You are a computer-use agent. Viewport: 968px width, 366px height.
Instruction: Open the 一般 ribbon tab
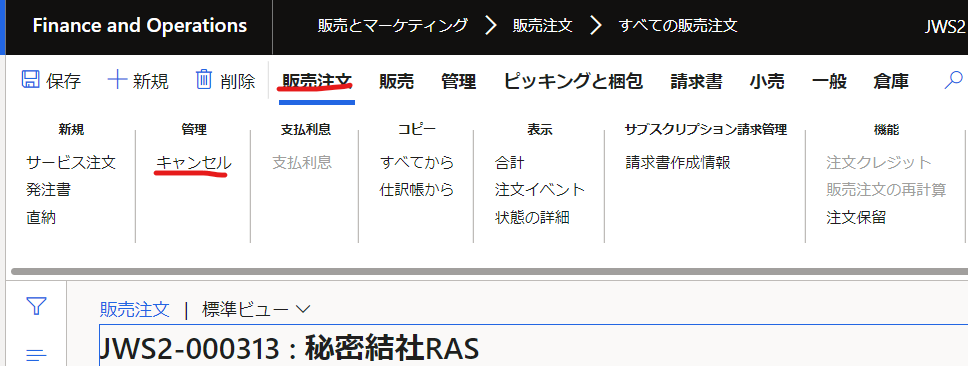829,81
